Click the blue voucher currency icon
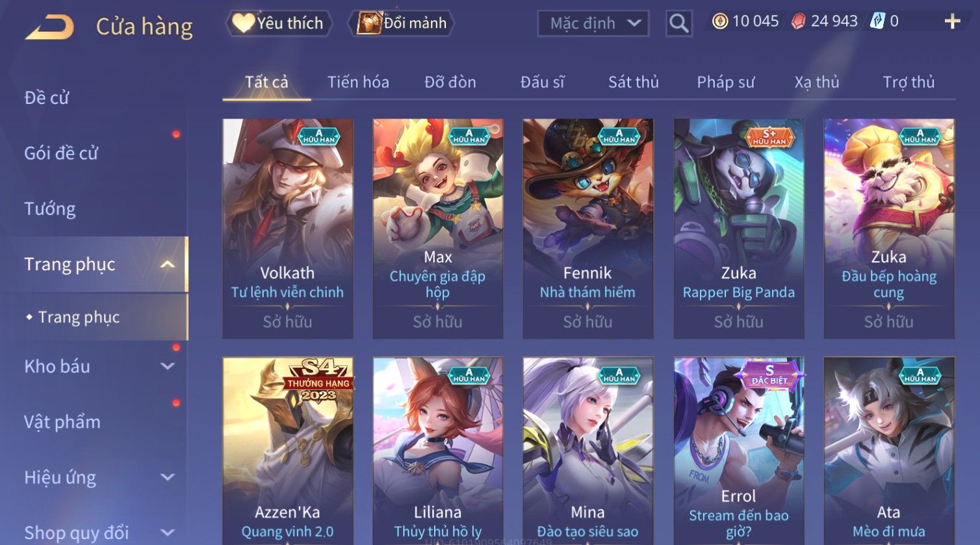 coord(877,21)
